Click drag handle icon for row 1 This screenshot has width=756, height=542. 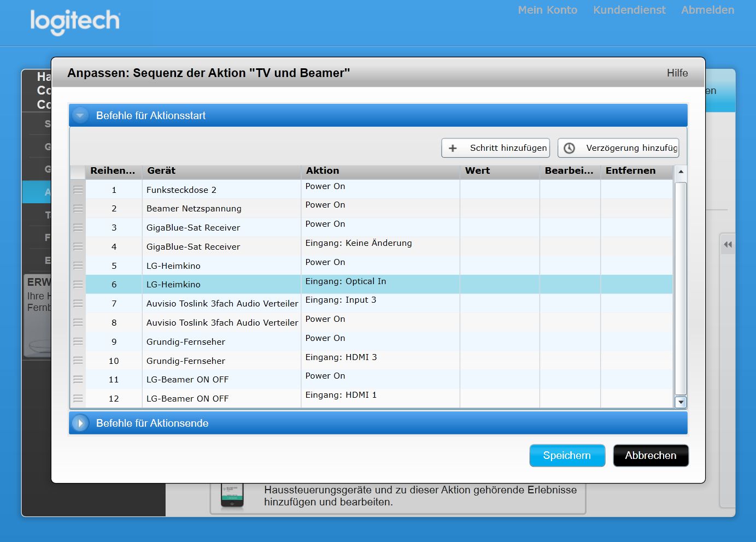[x=78, y=190]
